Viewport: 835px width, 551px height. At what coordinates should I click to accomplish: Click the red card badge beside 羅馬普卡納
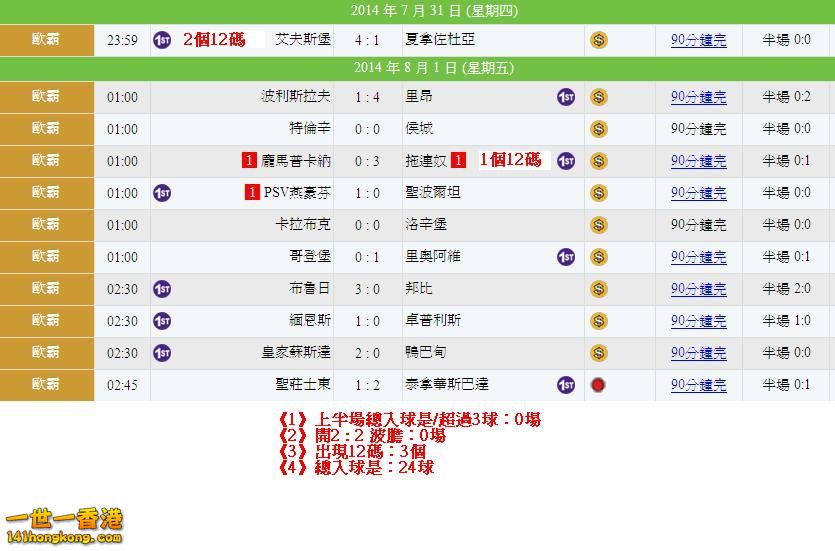(248, 161)
